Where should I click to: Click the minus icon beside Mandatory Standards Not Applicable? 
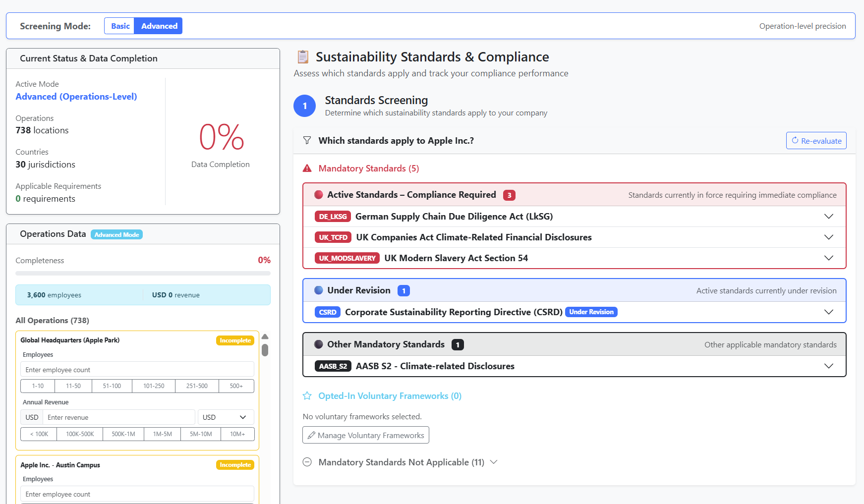click(x=307, y=462)
